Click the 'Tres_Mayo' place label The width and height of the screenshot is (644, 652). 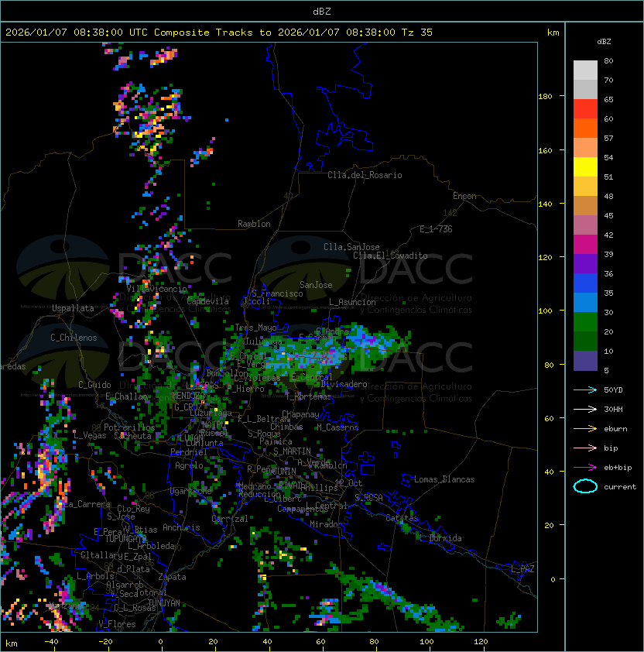(255, 328)
